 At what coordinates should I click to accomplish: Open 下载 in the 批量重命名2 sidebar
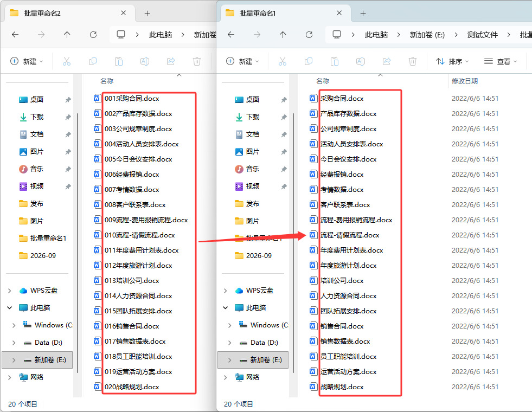(37, 117)
